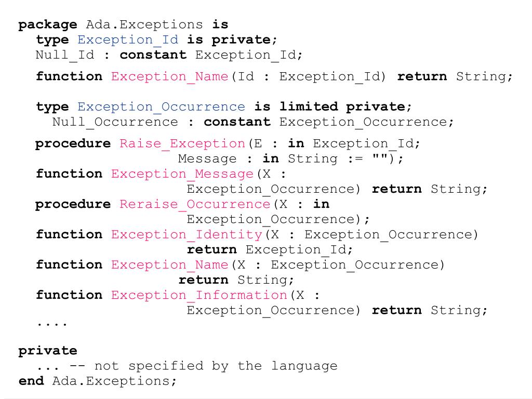The width and height of the screenshot is (532, 399).
Task: Click the 'Ada.Exceptions' name in first line
Action: (144, 25)
